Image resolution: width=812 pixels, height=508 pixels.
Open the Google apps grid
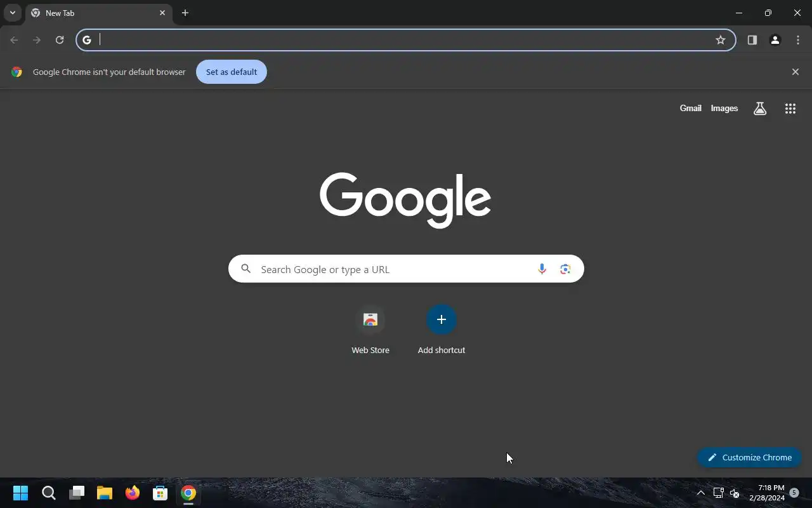pos(790,109)
